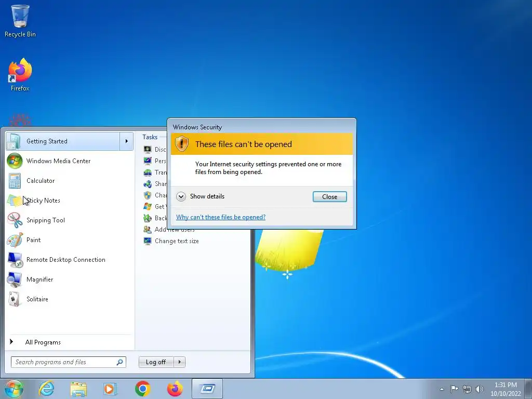Expand Show details in the Windows Security dialog
Viewport: 532px width, 399px height.
coord(201,196)
